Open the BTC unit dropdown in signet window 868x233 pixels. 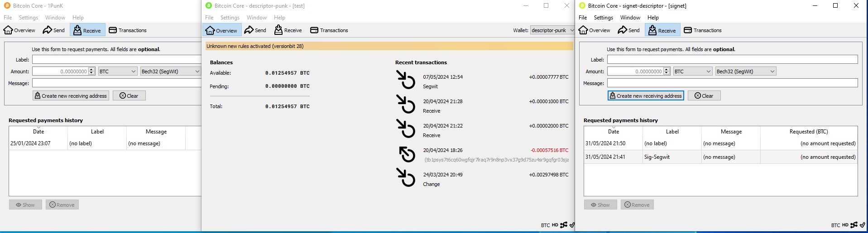pos(693,71)
